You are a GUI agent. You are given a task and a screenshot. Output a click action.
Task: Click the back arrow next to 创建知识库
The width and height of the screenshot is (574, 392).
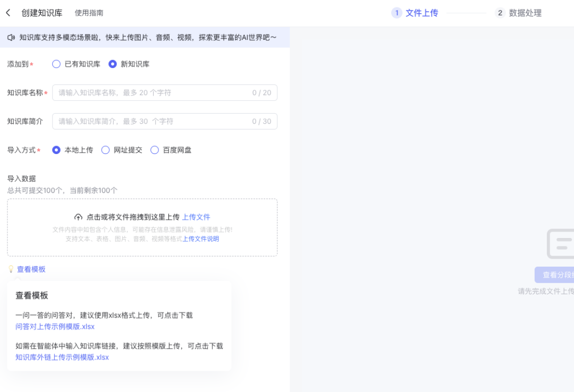[7, 12]
